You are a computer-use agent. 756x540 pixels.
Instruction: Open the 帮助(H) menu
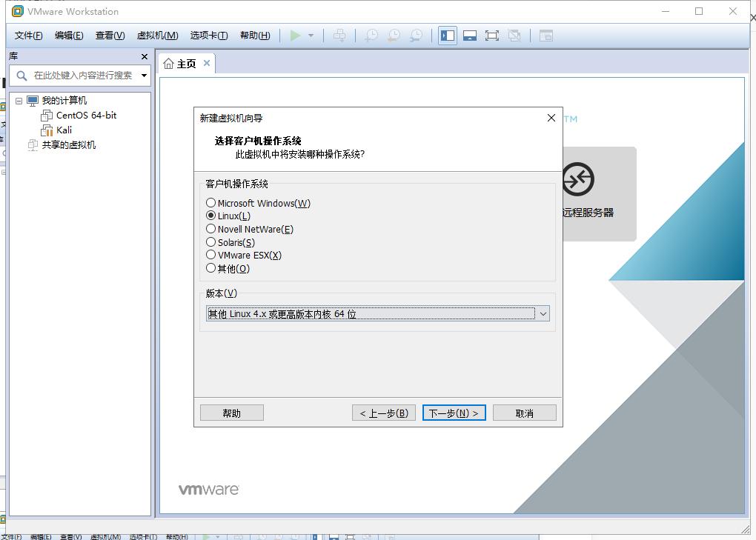(x=255, y=36)
